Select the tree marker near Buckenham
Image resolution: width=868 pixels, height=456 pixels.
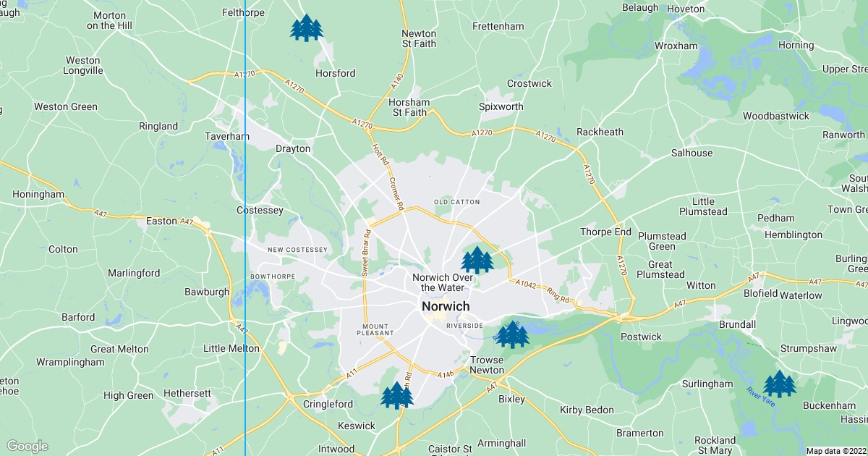tap(780, 384)
